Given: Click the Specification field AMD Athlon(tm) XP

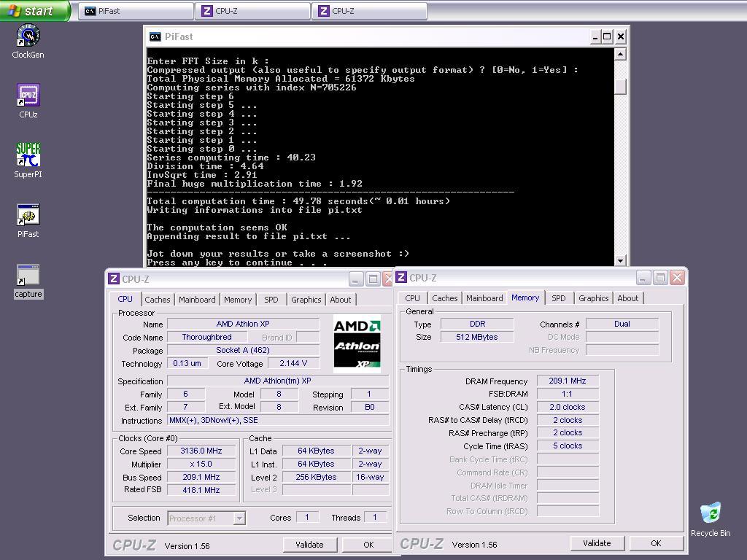Looking at the screenshot, I should point(278,381).
